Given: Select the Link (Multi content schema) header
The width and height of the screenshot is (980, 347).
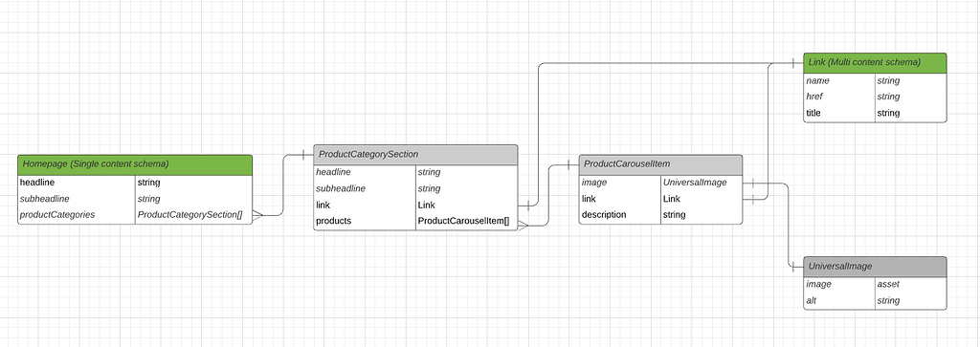Looking at the screenshot, I should 875,63.
